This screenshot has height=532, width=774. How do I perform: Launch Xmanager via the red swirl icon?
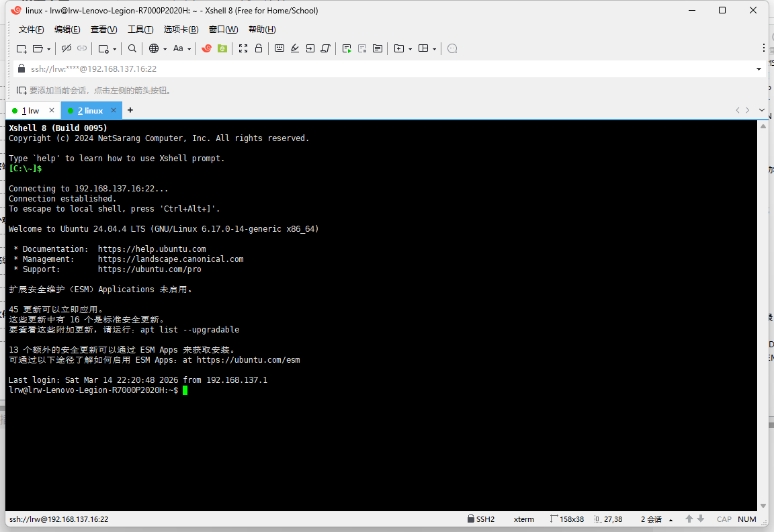click(x=207, y=48)
